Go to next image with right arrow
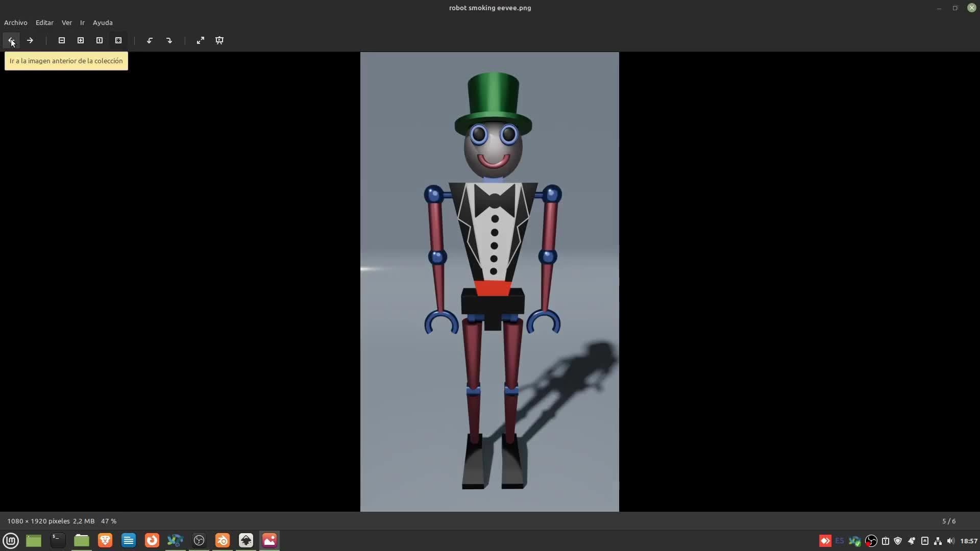980x551 pixels. (30, 40)
